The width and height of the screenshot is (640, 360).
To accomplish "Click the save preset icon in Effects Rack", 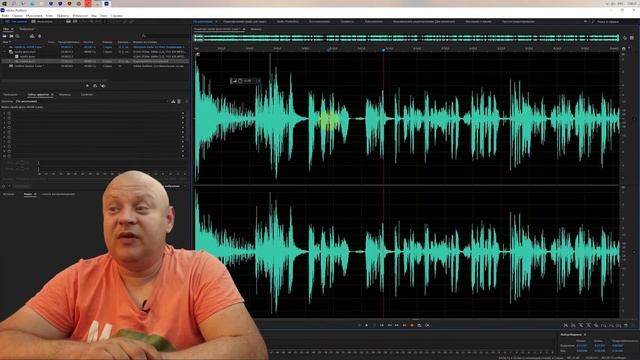I will [173, 101].
